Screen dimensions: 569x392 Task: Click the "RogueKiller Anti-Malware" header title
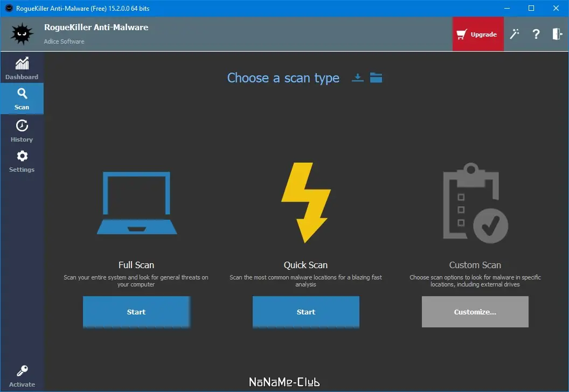point(96,27)
